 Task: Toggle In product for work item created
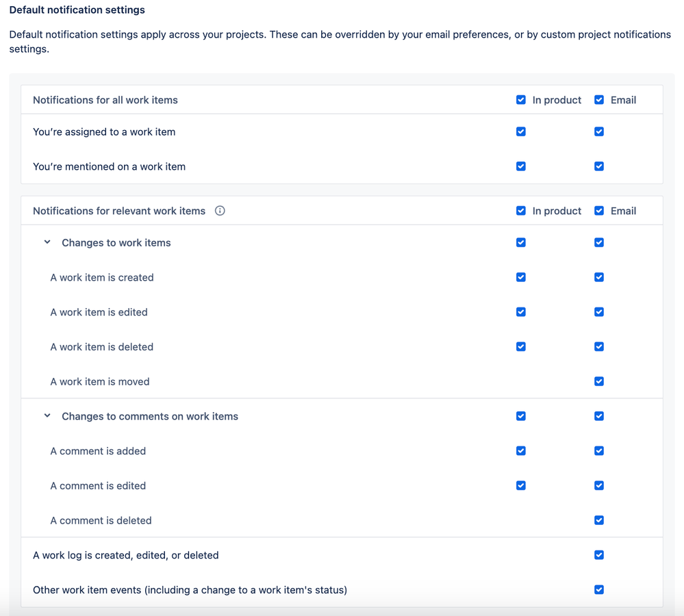coord(521,277)
